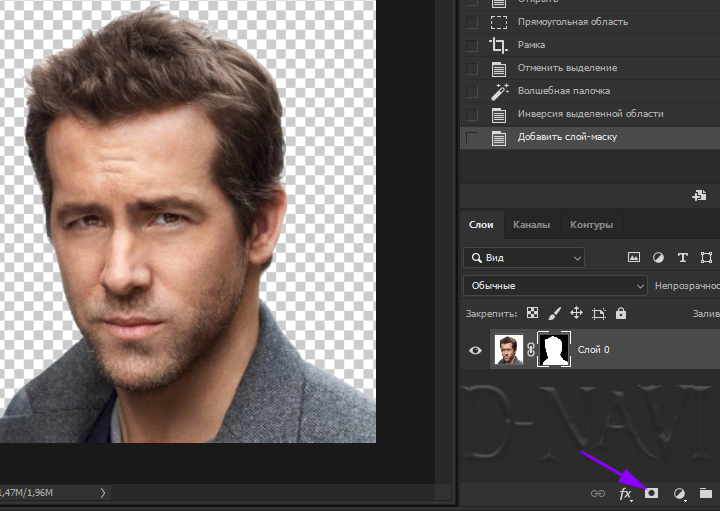
Task: Select the Прямоугольная область history step
Action: click(590, 22)
